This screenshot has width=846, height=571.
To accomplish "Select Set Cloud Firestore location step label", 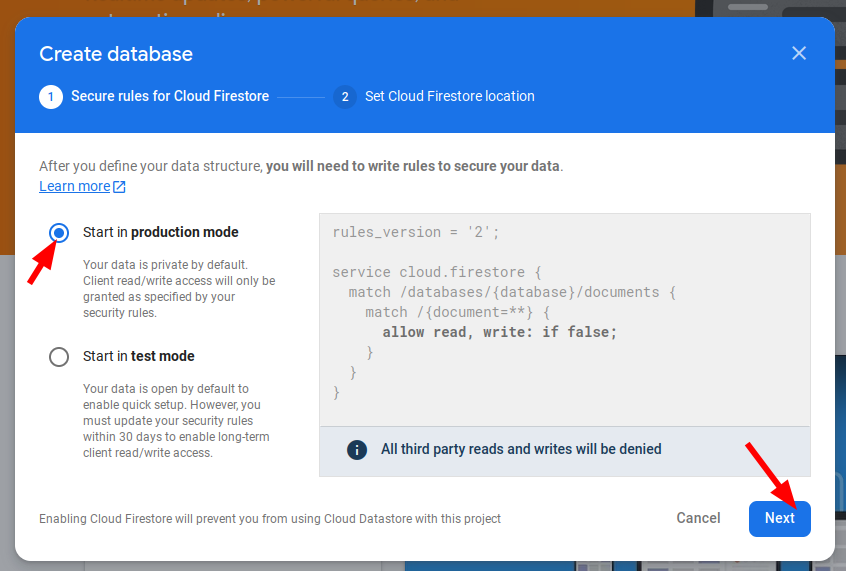I will tap(449, 96).
